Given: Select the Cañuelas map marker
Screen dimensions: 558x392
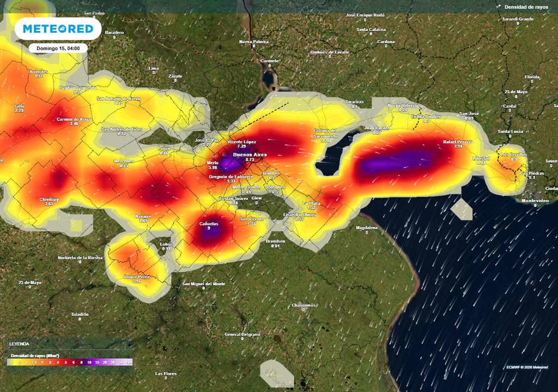Looking at the screenshot, I should tap(209, 224).
